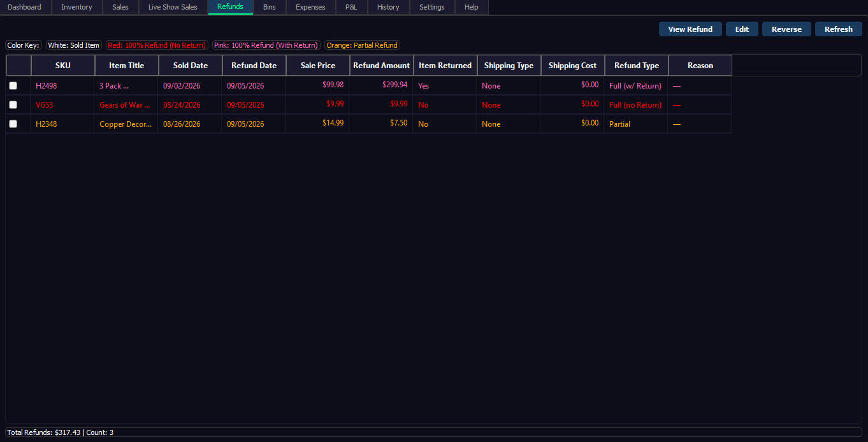Switch to the Bins tab
The image size is (868, 442).
[270, 7]
